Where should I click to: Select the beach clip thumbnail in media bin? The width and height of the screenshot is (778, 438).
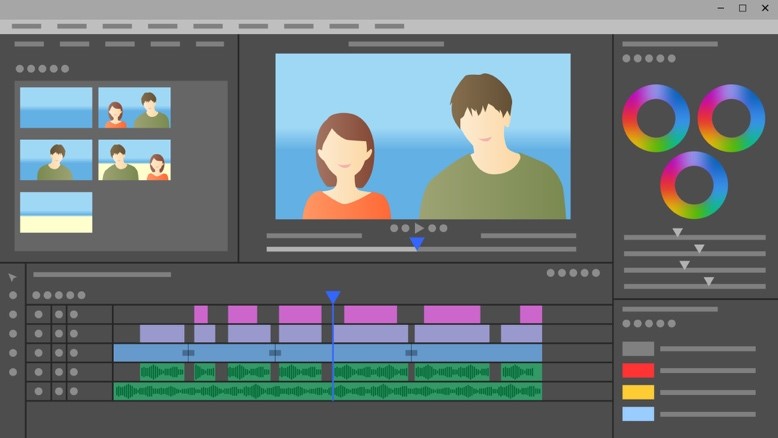click(x=56, y=212)
